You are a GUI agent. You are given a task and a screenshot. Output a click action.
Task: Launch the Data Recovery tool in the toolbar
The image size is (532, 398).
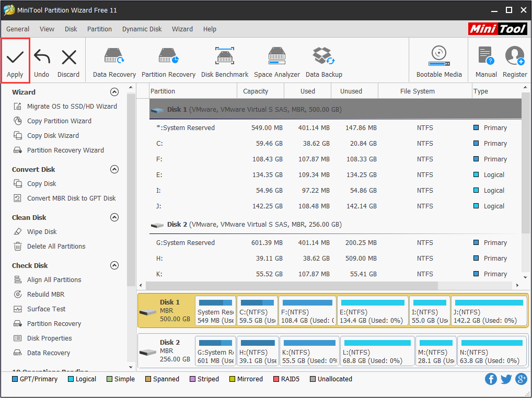pos(114,63)
